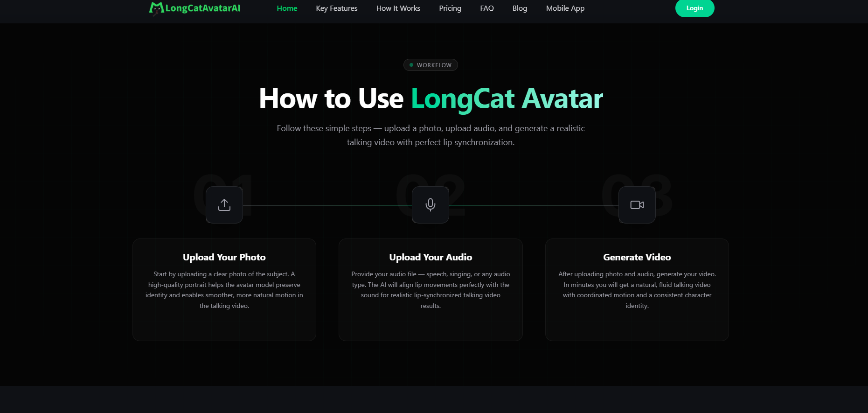Select the Upload Your Photo card

pyautogui.click(x=224, y=290)
